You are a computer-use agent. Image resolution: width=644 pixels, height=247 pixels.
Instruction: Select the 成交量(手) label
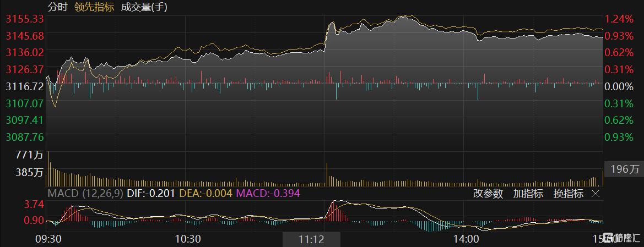point(144,7)
